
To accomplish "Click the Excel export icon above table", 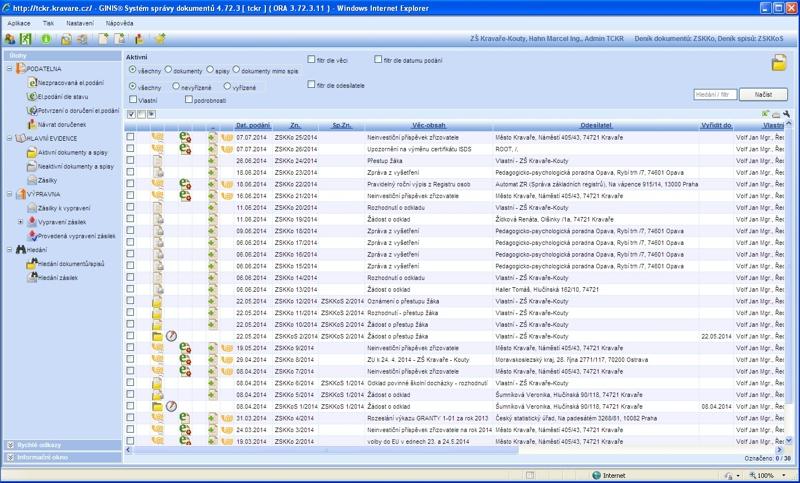I will click(764, 114).
